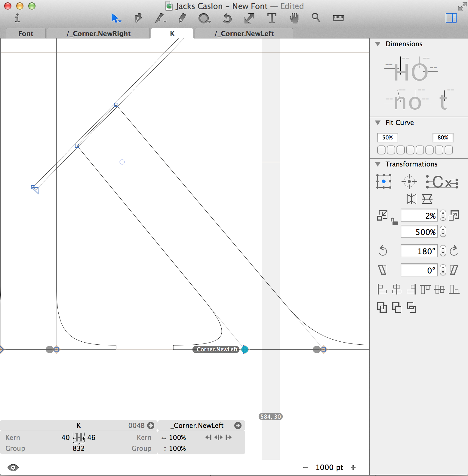The width and height of the screenshot is (468, 476).
Task: Select the Rotate tool in toolbar
Action: (227, 18)
